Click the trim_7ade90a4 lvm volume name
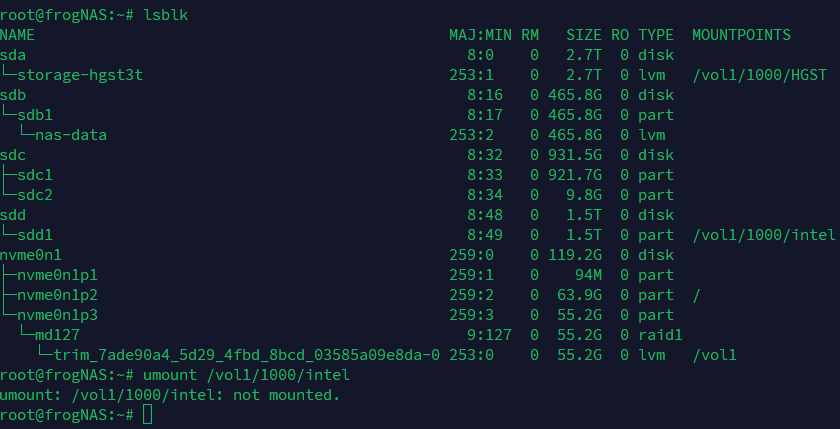This screenshot has width=840, height=429. tap(240, 355)
